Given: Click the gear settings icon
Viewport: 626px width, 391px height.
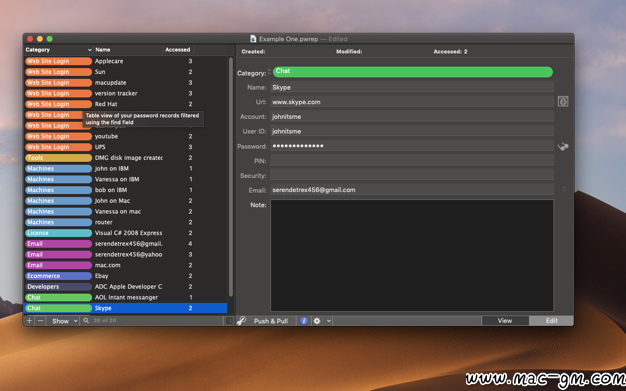Looking at the screenshot, I should point(317,321).
